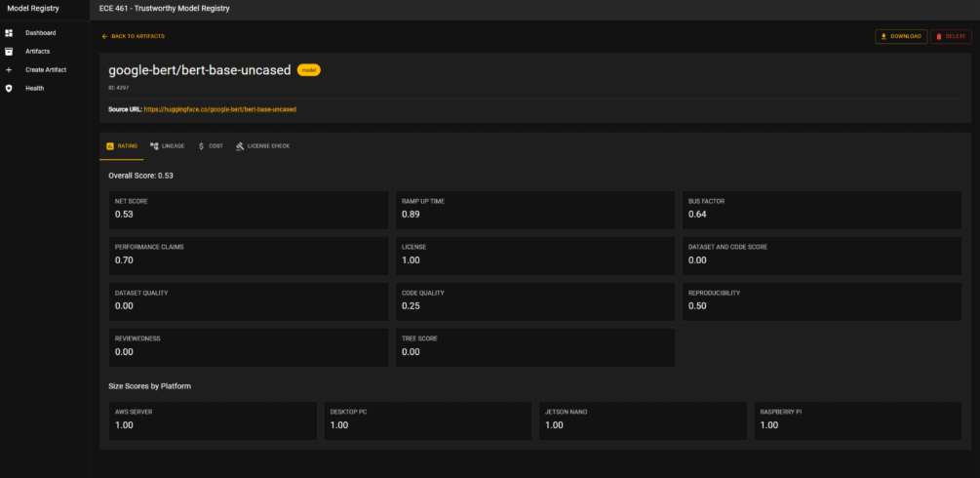Click the Tree Score card
Viewport: 980px width, 478px height.
(x=535, y=347)
